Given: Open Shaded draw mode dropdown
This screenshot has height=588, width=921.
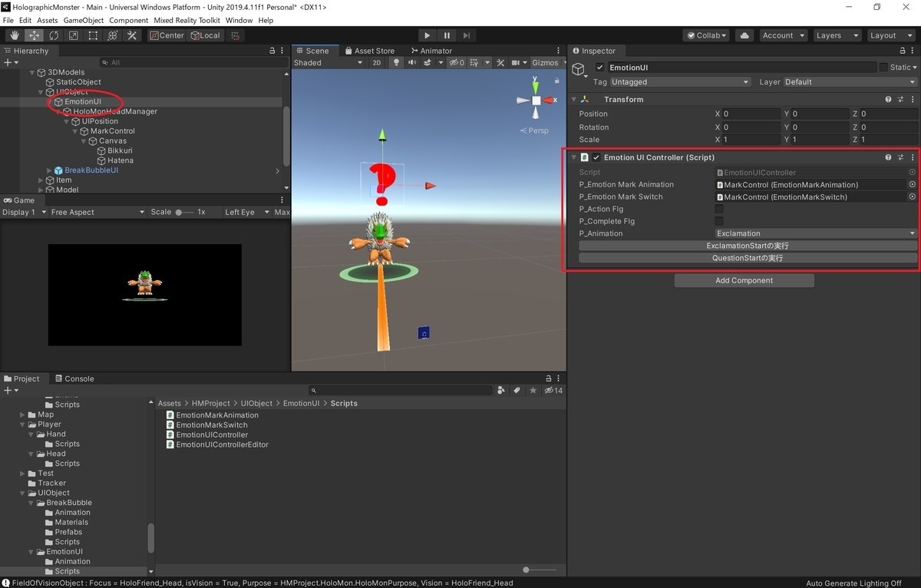Looking at the screenshot, I should [328, 62].
